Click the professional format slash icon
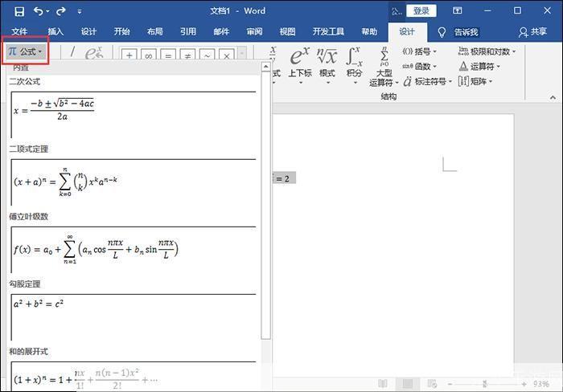This screenshot has width=563, height=392. [72, 52]
